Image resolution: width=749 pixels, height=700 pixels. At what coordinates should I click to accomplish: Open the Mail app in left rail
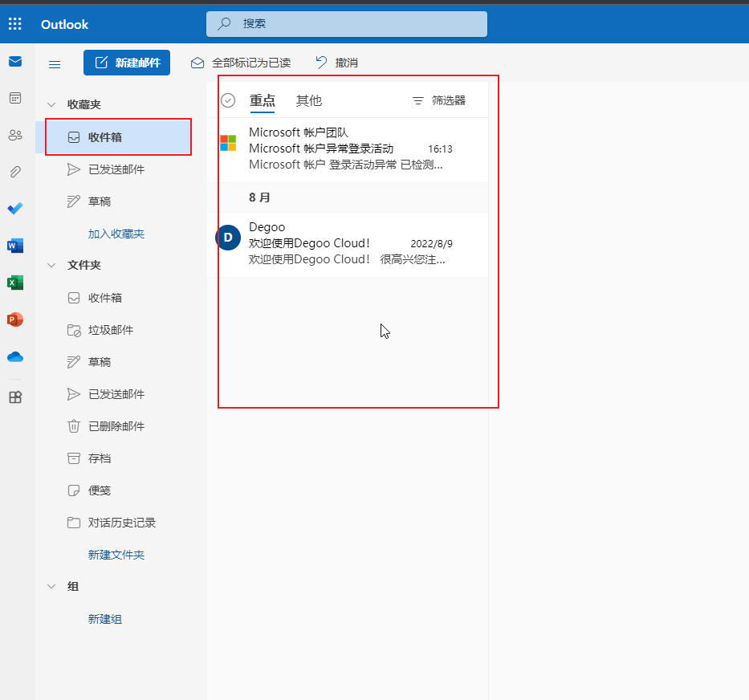pos(15,61)
